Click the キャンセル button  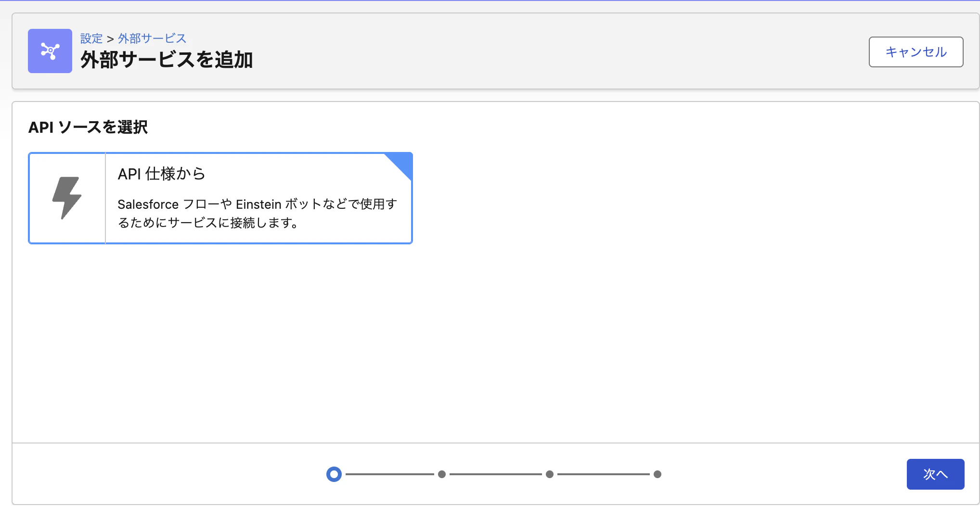pos(916,52)
